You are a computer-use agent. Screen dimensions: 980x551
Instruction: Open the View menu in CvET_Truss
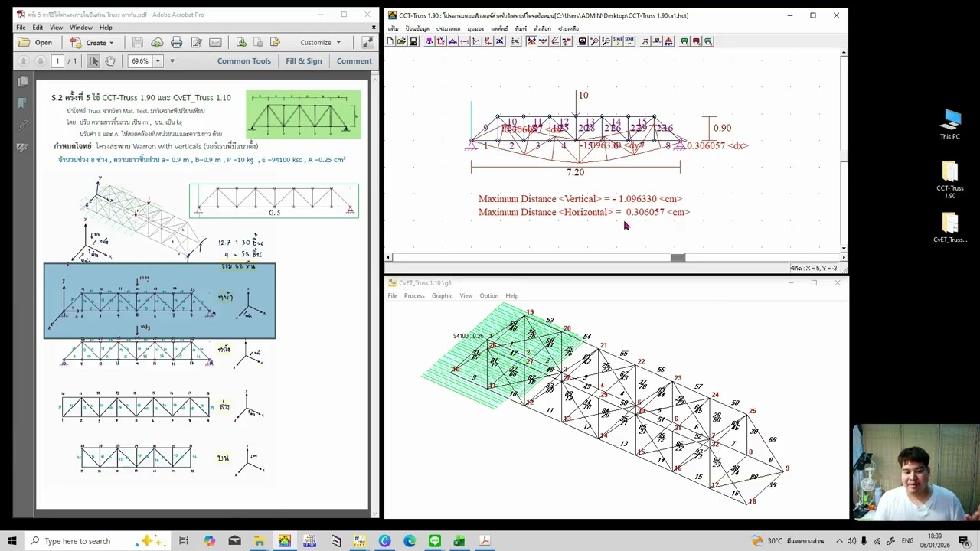pyautogui.click(x=466, y=296)
